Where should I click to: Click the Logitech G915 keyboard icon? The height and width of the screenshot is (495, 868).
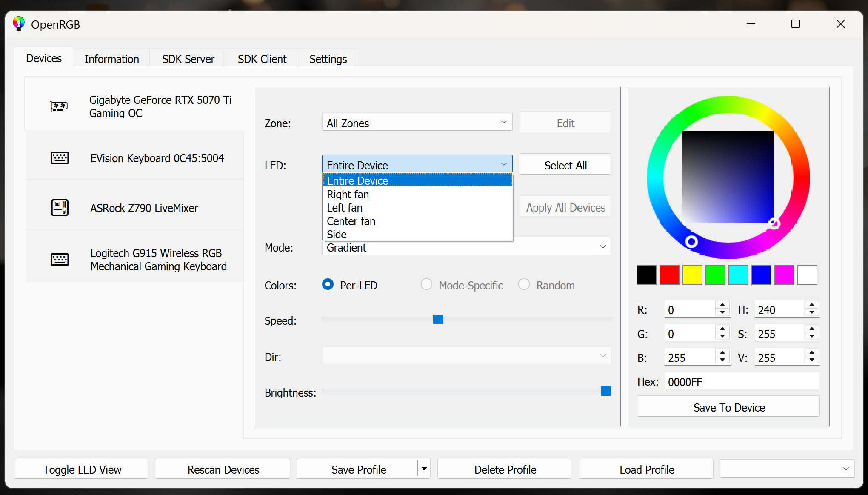pyautogui.click(x=60, y=259)
